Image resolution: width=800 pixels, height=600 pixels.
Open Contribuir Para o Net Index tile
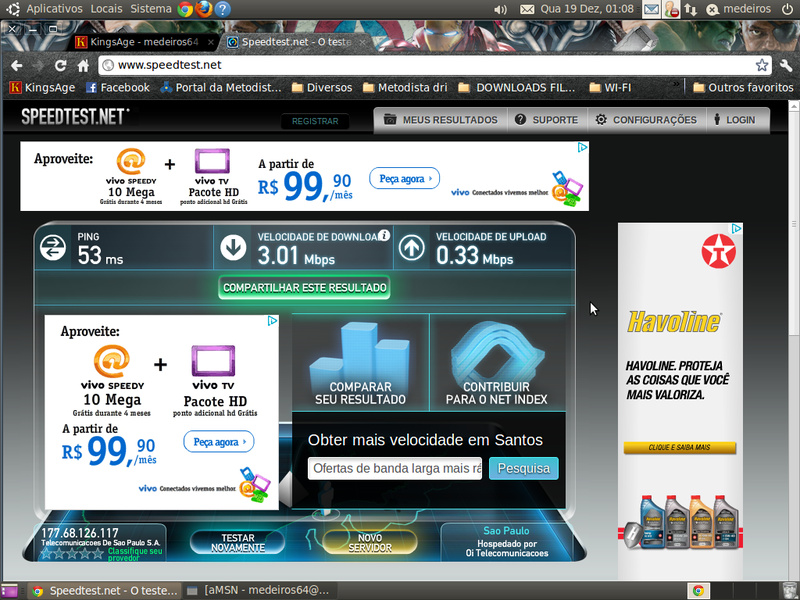(x=497, y=362)
